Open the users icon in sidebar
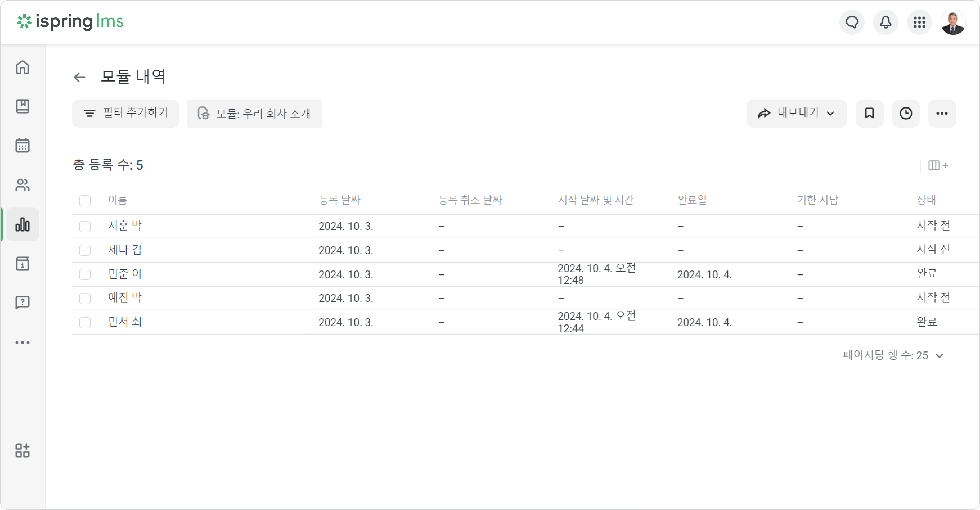The image size is (980, 510). pos(23,185)
